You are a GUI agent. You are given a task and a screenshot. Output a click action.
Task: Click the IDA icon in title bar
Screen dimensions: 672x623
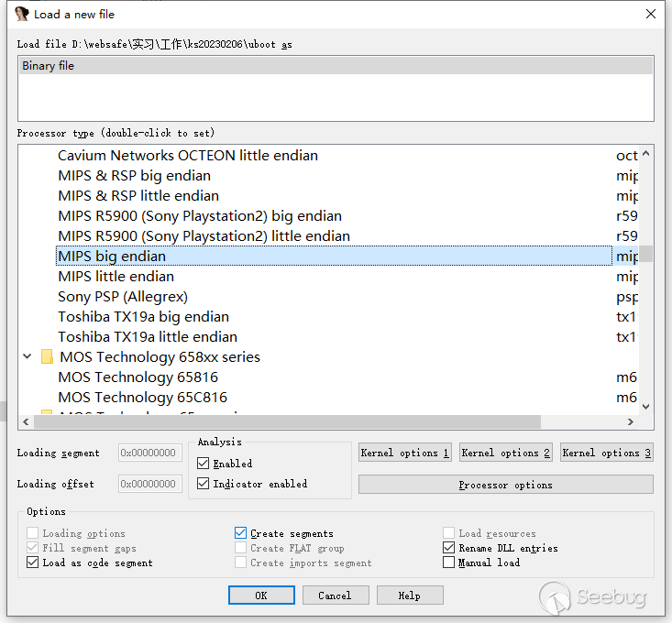[x=21, y=14]
